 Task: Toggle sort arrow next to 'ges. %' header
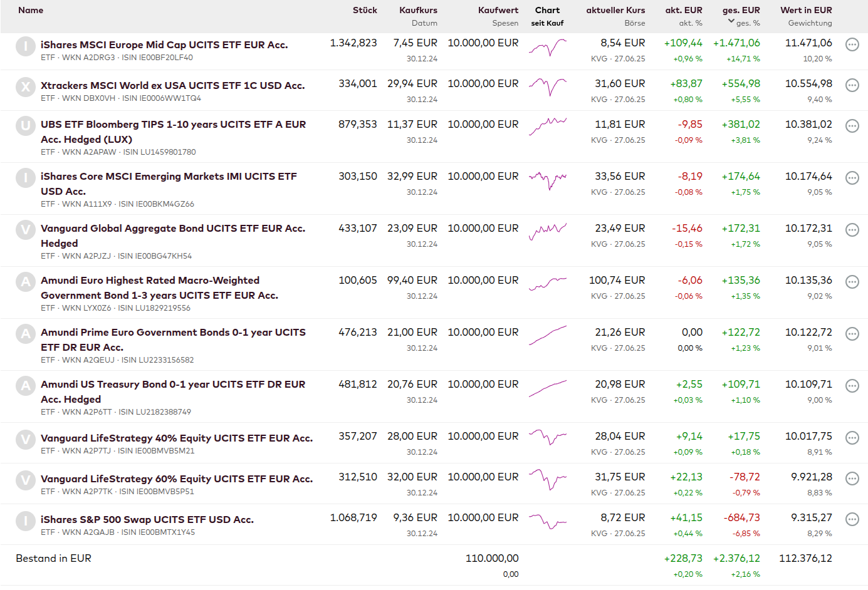coord(731,21)
